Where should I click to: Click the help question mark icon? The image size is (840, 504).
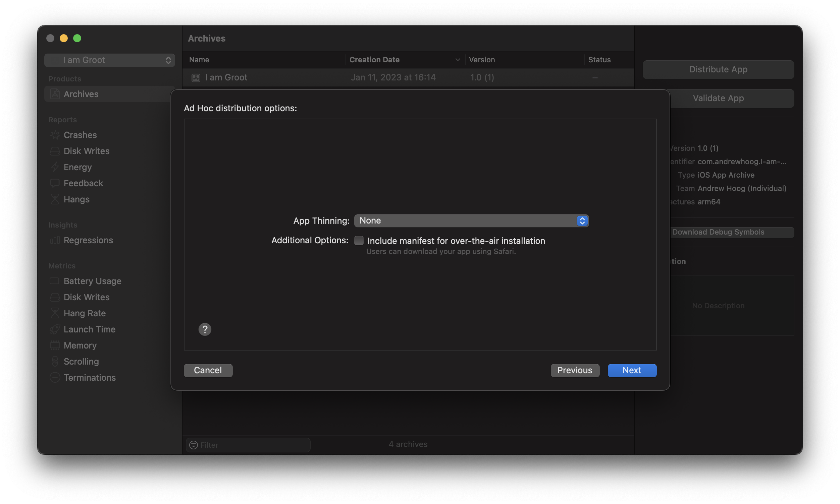[x=205, y=329]
